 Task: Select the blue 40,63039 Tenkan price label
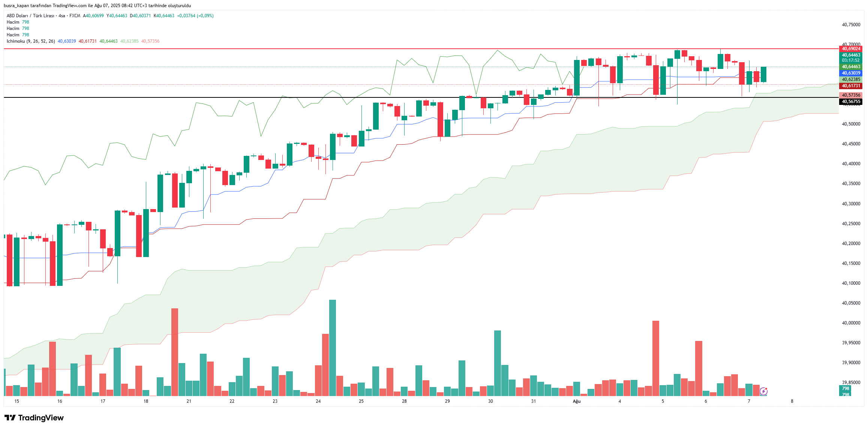[851, 73]
